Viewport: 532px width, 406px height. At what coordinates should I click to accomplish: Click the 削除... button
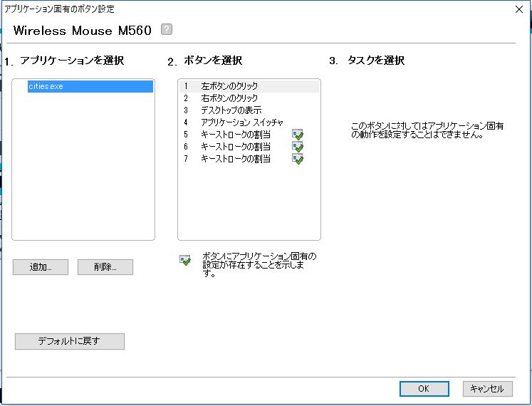pos(105,267)
